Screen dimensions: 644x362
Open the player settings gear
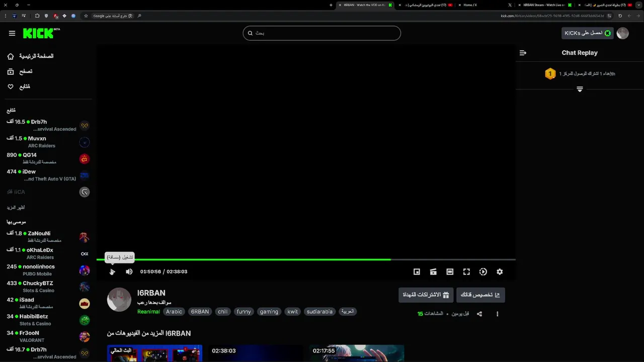pyautogui.click(x=500, y=271)
